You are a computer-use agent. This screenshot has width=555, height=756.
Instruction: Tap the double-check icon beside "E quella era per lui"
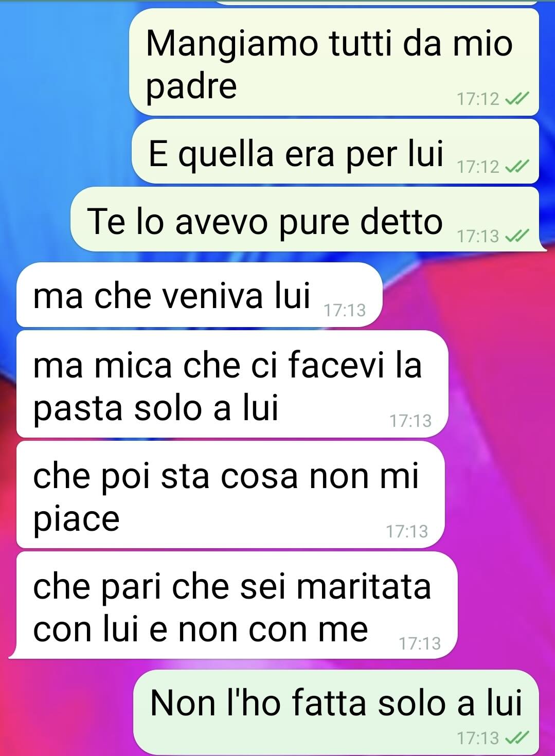(x=515, y=167)
